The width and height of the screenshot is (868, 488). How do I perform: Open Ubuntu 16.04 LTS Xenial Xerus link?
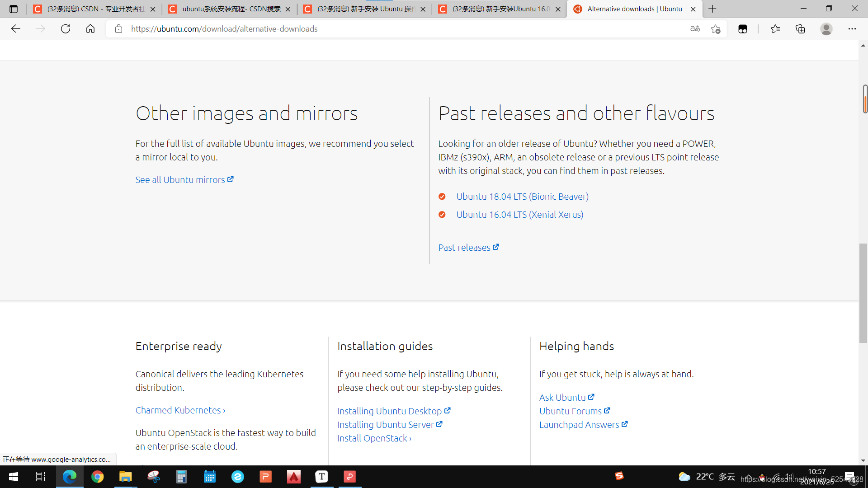point(520,215)
